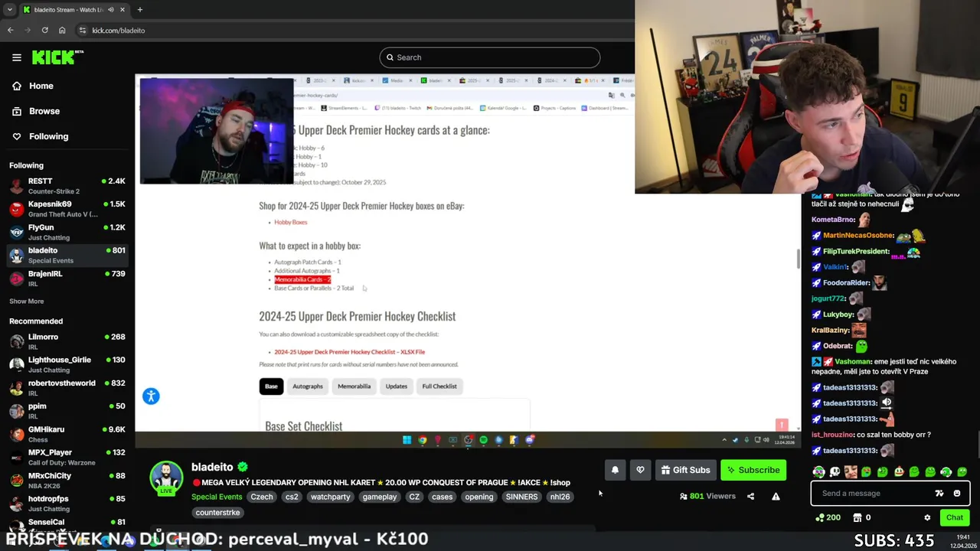This screenshot has width=980, height=551.
Task: Open FlyGun channel in Following list
Action: pyautogui.click(x=67, y=232)
